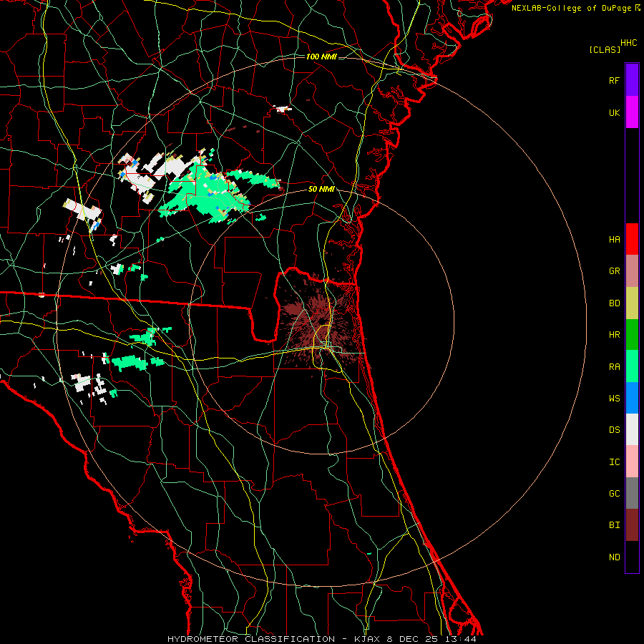Select the IC light pink legend swatch
644x644 pixels.
point(632,462)
